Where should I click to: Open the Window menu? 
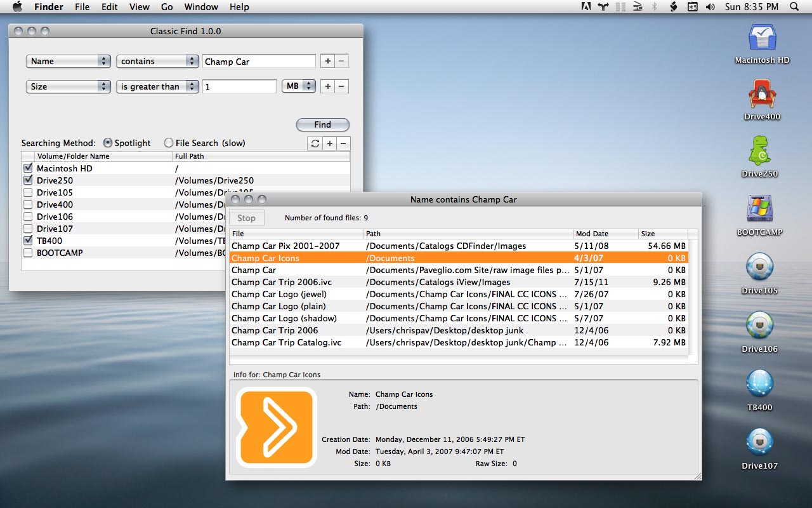click(200, 7)
